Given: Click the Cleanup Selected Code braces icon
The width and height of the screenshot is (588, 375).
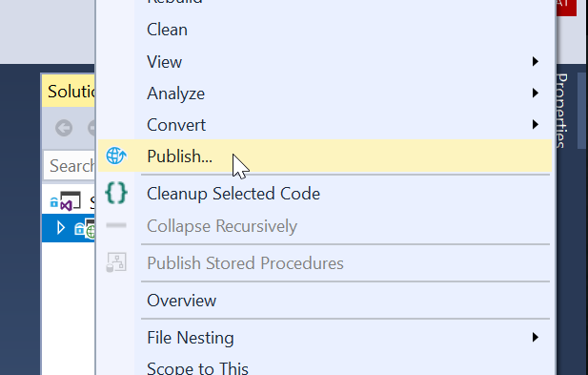Looking at the screenshot, I should click(x=116, y=193).
